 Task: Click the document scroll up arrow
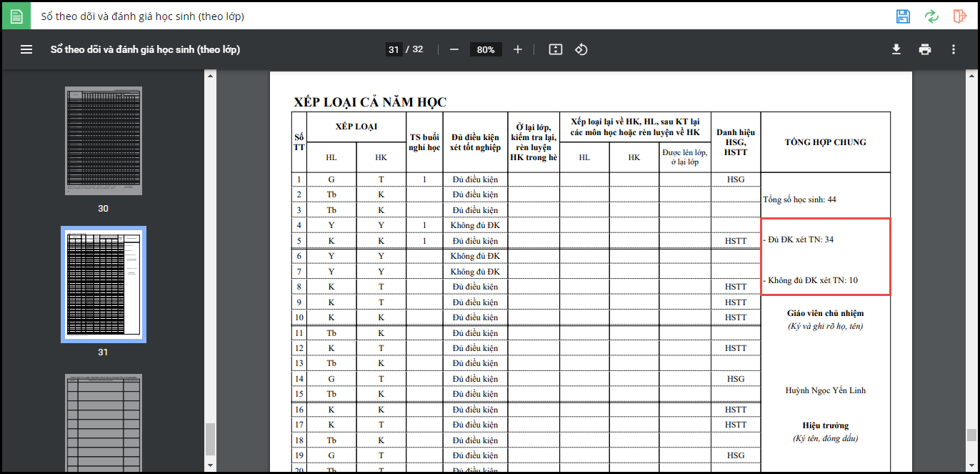[x=971, y=74]
